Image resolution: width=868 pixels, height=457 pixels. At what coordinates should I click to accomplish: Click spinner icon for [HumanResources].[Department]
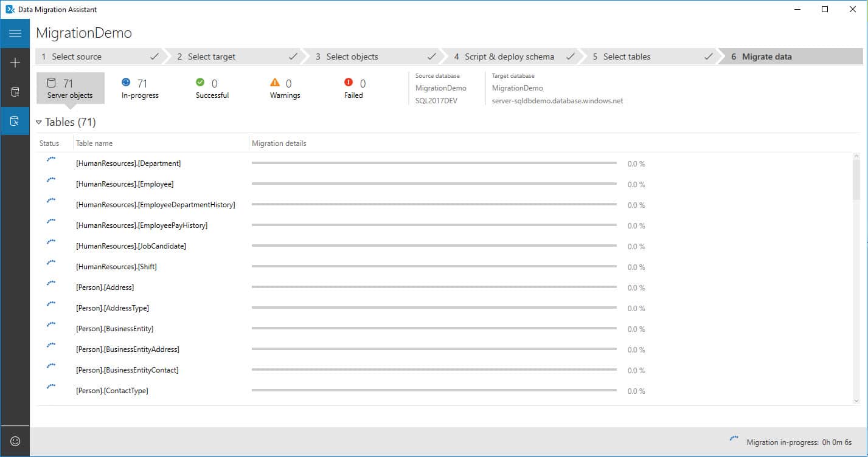click(x=51, y=159)
